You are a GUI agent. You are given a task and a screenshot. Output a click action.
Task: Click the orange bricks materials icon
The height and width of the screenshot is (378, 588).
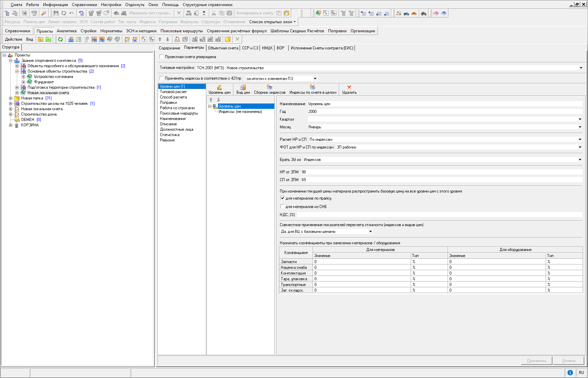click(414, 13)
